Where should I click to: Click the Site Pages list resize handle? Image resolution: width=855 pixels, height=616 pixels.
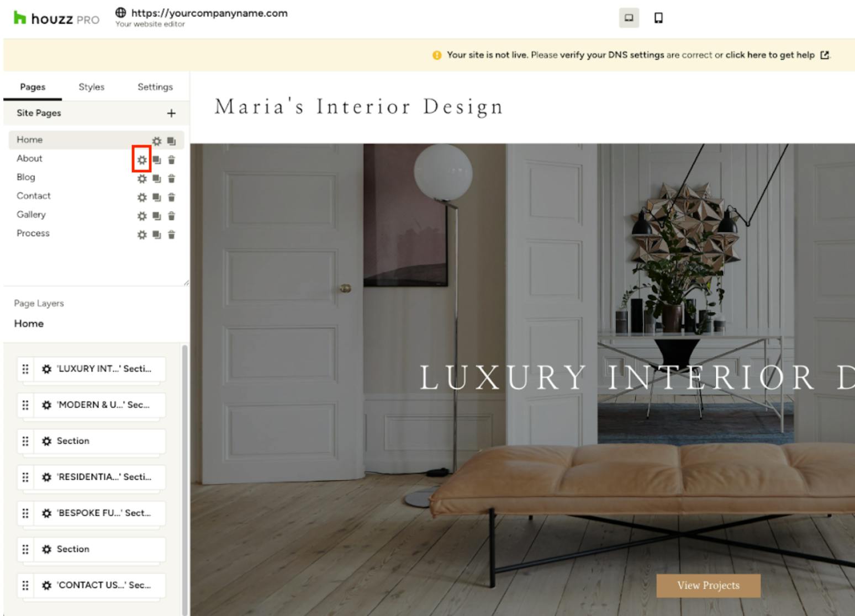(186, 283)
